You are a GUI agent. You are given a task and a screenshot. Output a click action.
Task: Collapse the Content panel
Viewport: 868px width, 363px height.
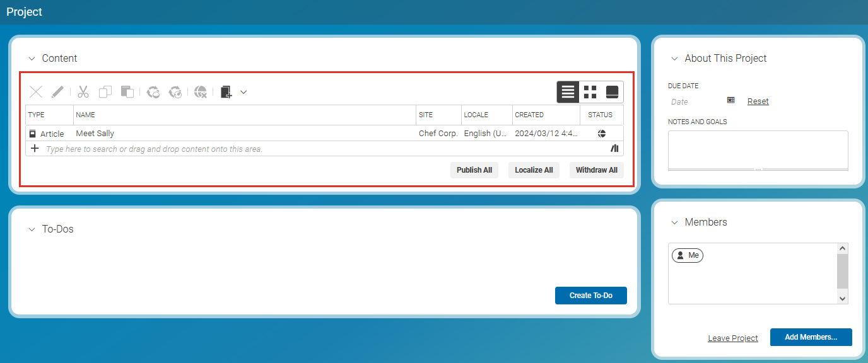[32, 59]
